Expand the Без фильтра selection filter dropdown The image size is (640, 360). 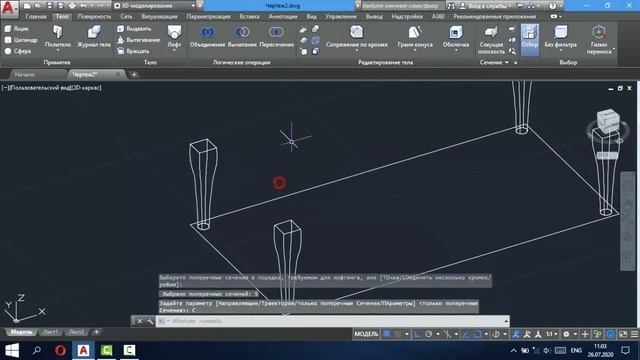coord(560,50)
